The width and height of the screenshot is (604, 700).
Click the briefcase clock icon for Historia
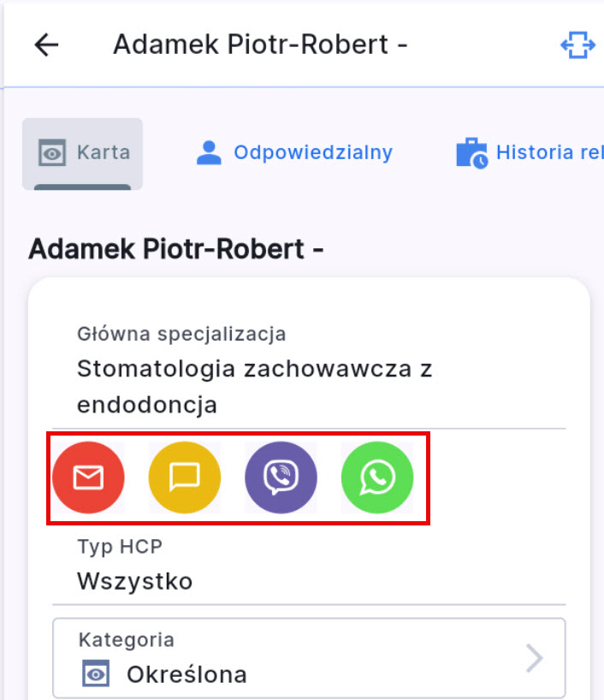click(x=471, y=153)
